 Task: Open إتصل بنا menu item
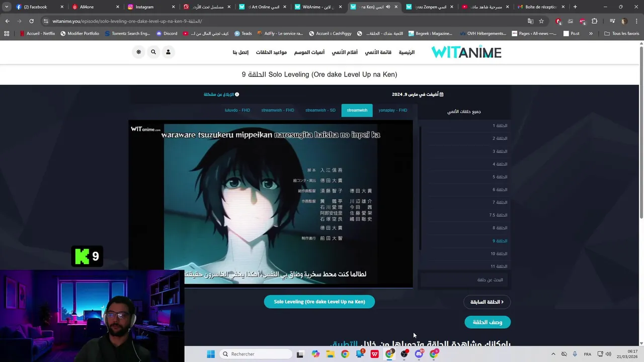pos(240,52)
